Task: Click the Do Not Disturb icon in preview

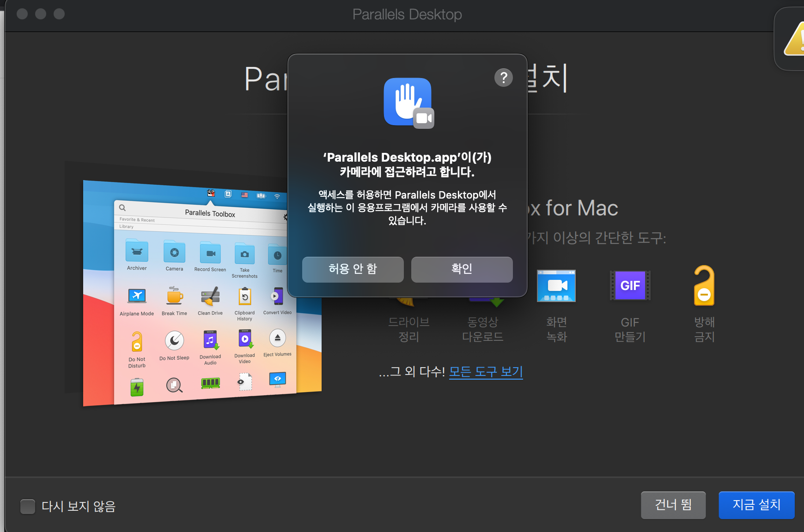Action: click(136, 342)
